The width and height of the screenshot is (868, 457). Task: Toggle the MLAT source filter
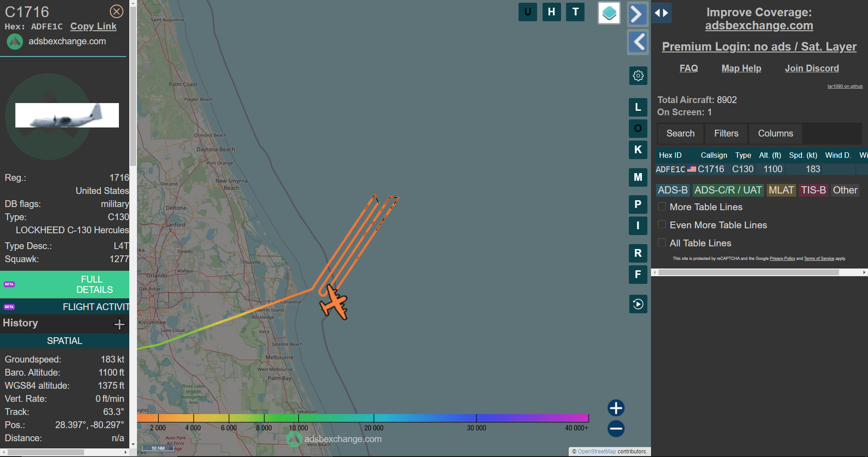[x=781, y=190]
